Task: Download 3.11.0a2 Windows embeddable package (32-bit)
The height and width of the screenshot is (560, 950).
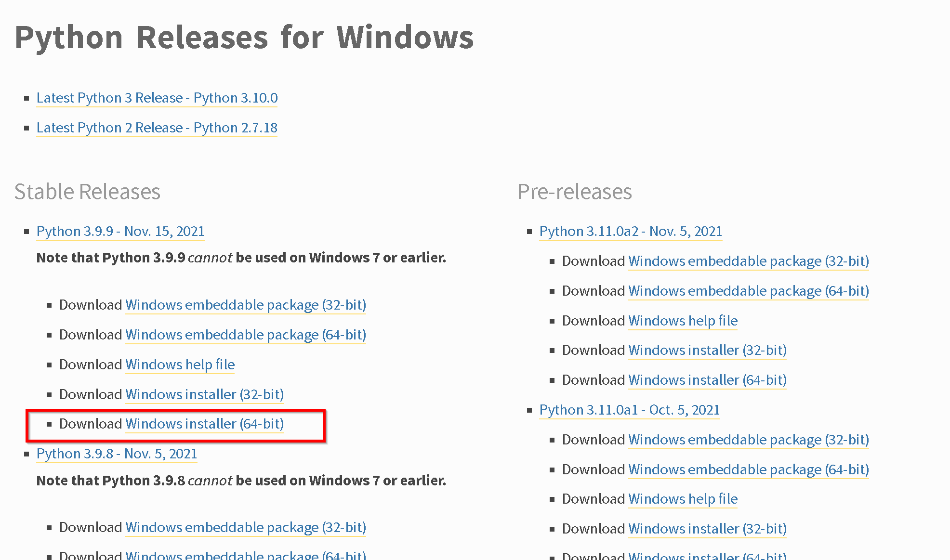Action: (x=749, y=261)
